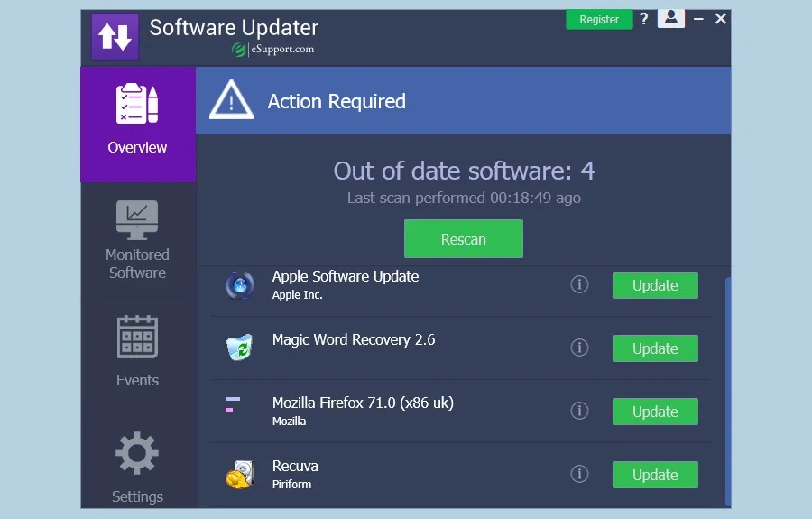Update Magic Word Recovery 2.6

655,348
